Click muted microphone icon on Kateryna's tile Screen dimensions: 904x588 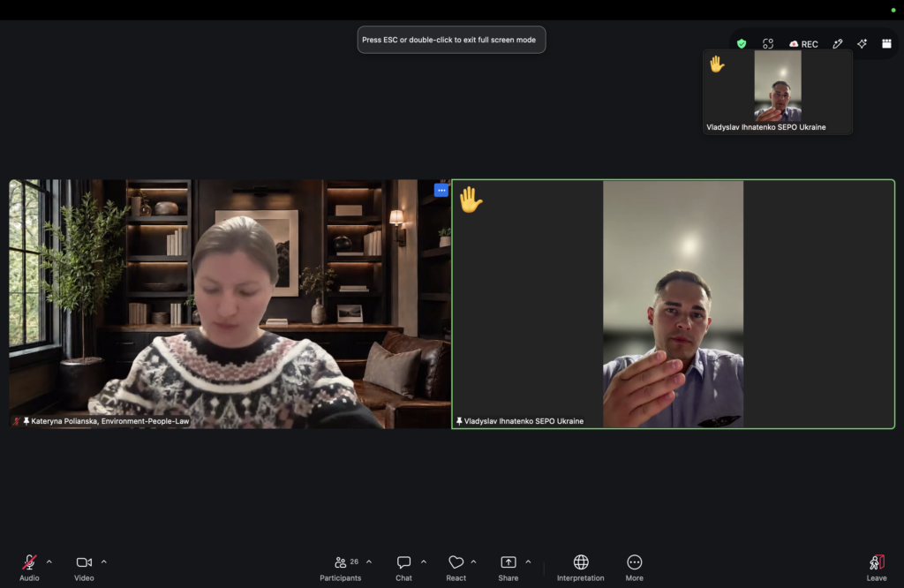pos(17,421)
